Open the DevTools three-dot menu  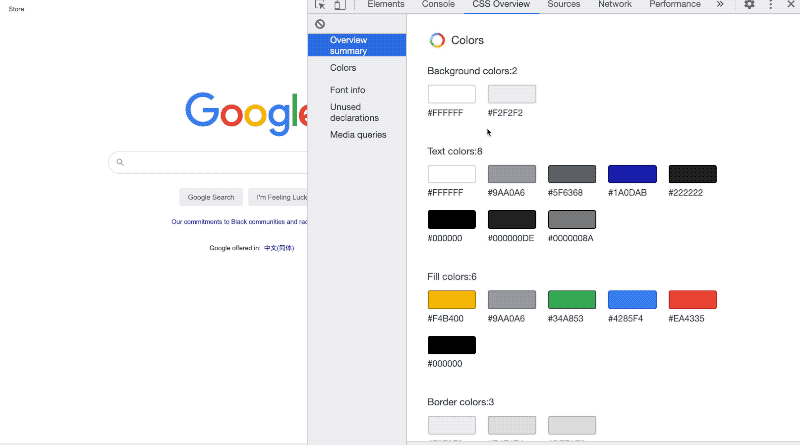pyautogui.click(x=771, y=5)
